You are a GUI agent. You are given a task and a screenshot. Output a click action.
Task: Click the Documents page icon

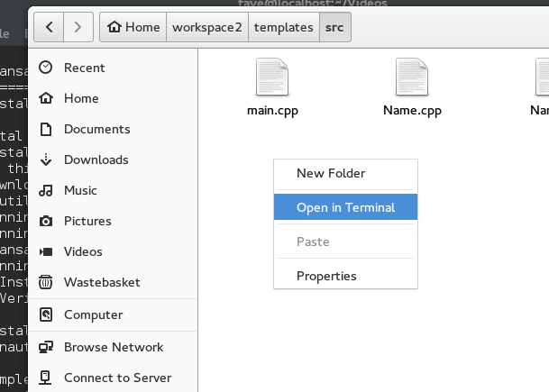click(x=46, y=129)
